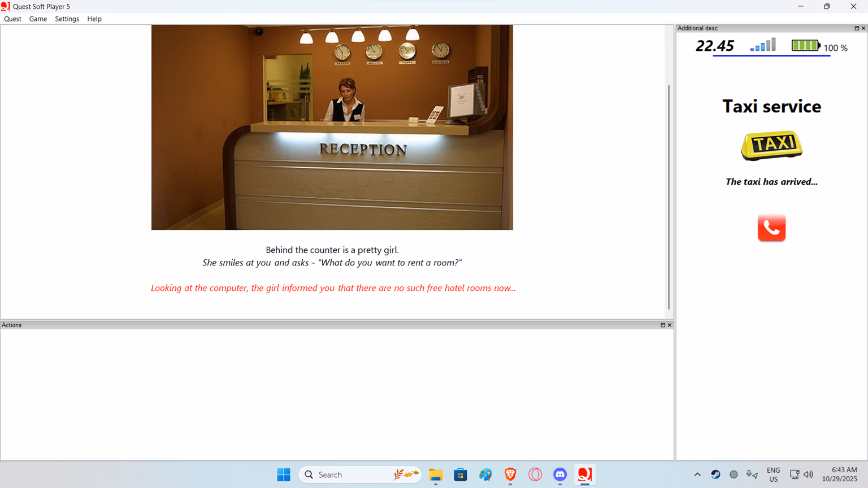
Task: Click the Quest Soft Player taskbar icon
Action: point(585,474)
